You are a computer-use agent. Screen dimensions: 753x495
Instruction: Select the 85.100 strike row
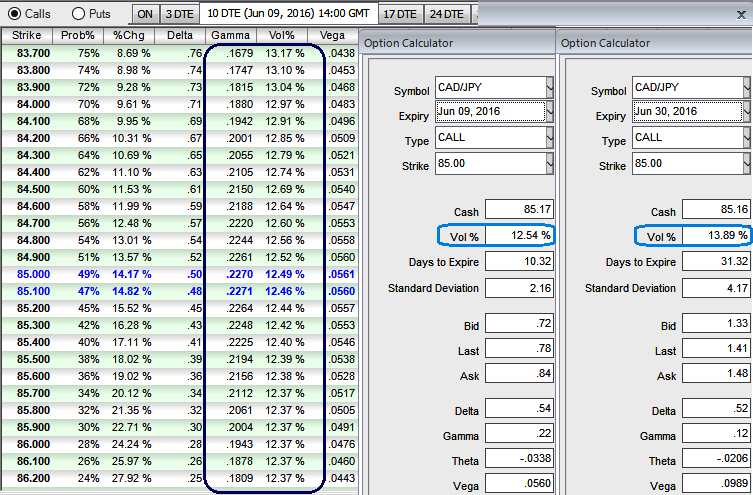[x=180, y=291]
